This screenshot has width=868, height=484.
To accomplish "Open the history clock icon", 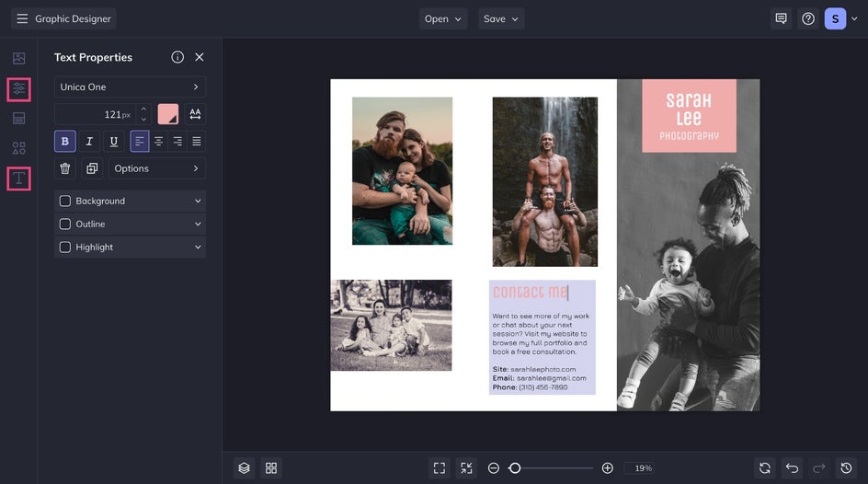I will [846, 468].
